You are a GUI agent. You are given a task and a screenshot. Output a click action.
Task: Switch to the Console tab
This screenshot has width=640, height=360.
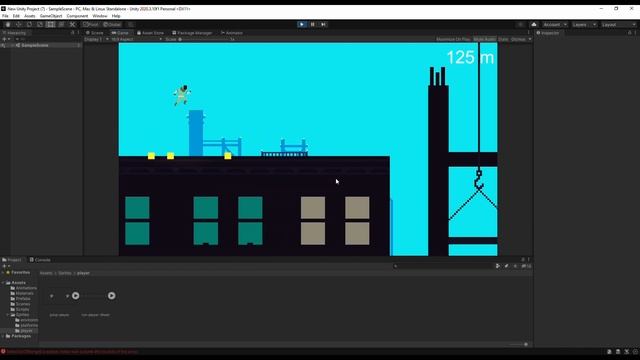(40, 260)
